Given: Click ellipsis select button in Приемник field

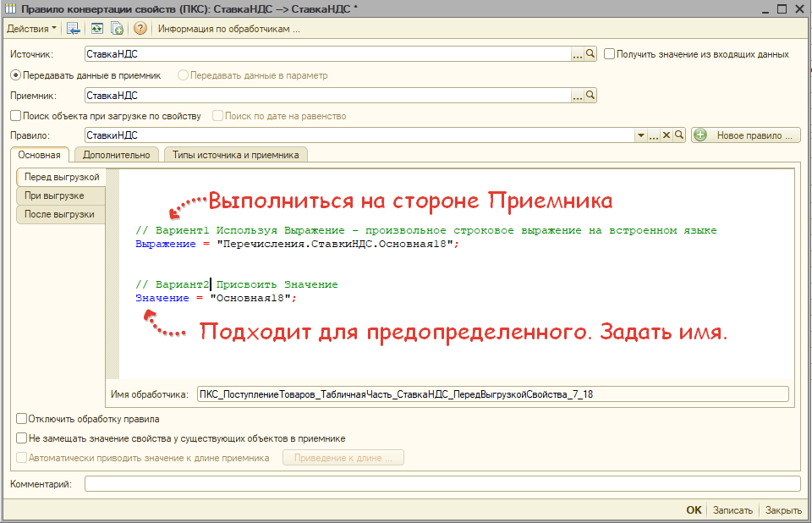Looking at the screenshot, I should [x=578, y=96].
